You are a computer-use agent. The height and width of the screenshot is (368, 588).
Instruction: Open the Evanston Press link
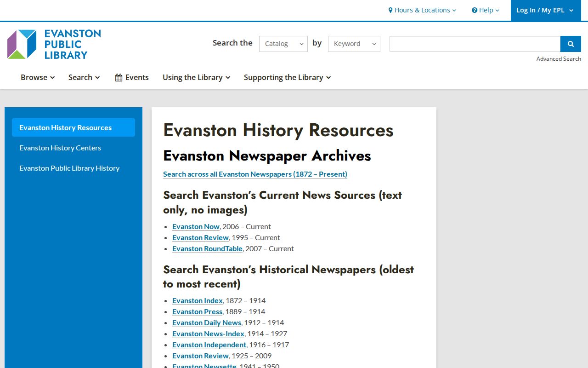197,311
